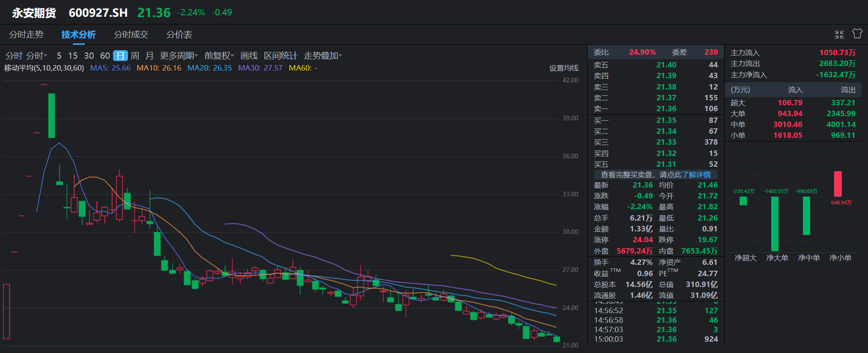The image size is (868, 353).
Task: Expand the 更多周期 dropdown
Action: (x=179, y=56)
